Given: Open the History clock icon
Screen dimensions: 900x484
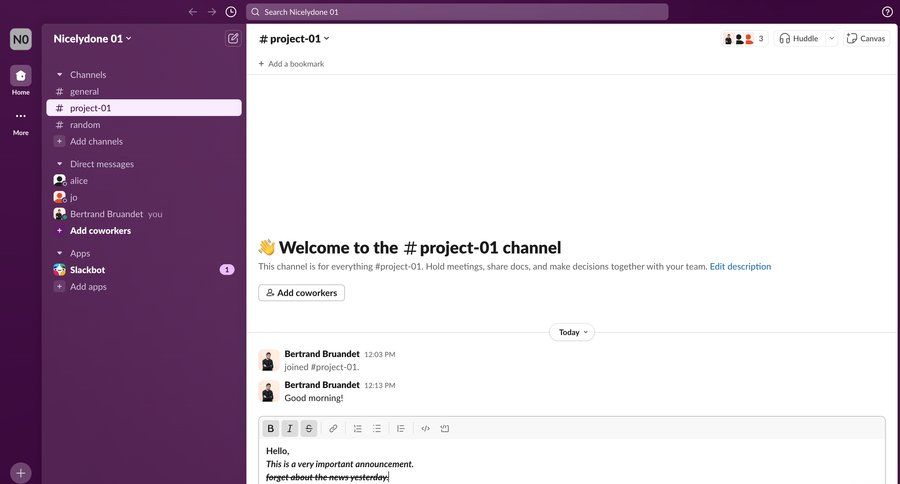Looking at the screenshot, I should [231, 11].
